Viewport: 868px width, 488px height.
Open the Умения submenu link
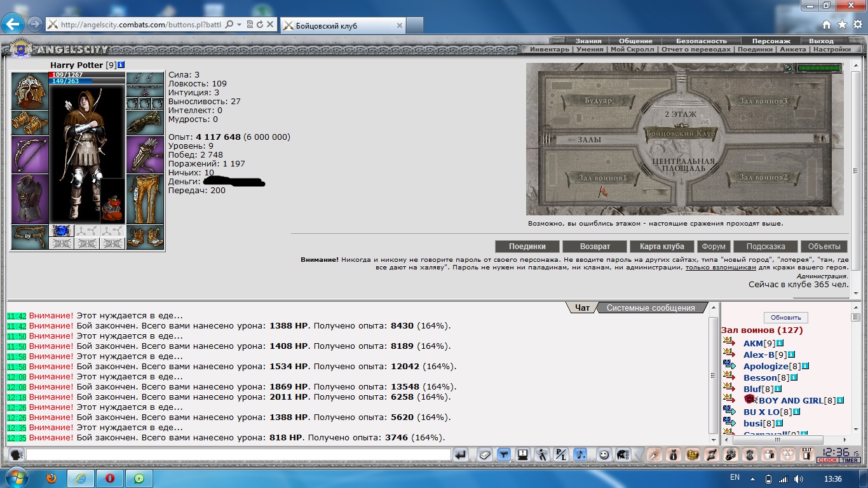tap(590, 49)
